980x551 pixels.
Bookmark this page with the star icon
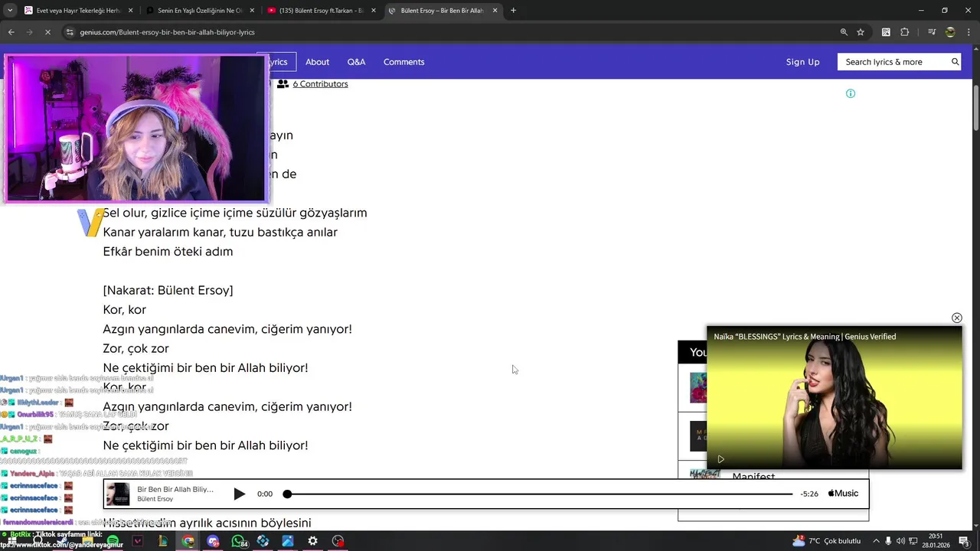pyautogui.click(x=861, y=32)
